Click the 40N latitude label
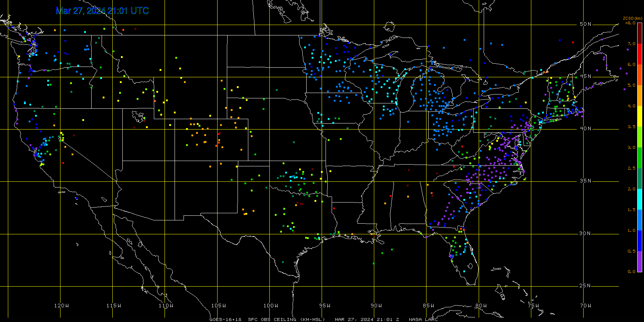This screenshot has width=644, height=322. point(586,128)
